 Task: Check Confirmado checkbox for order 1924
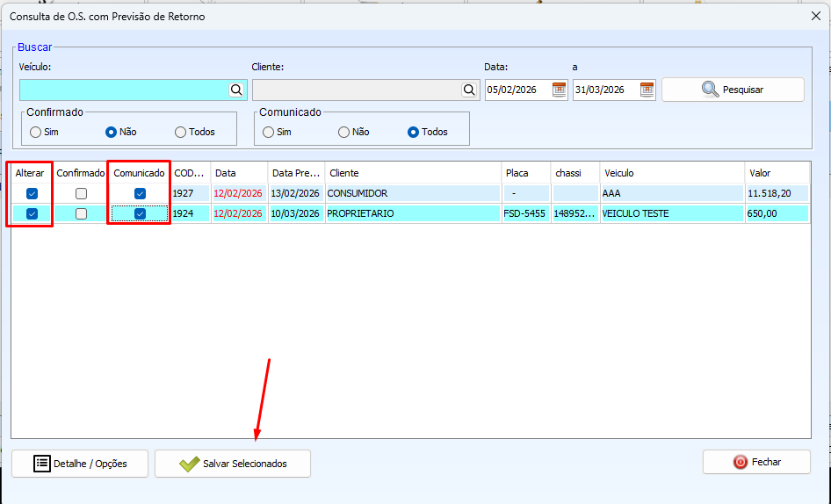point(81,213)
